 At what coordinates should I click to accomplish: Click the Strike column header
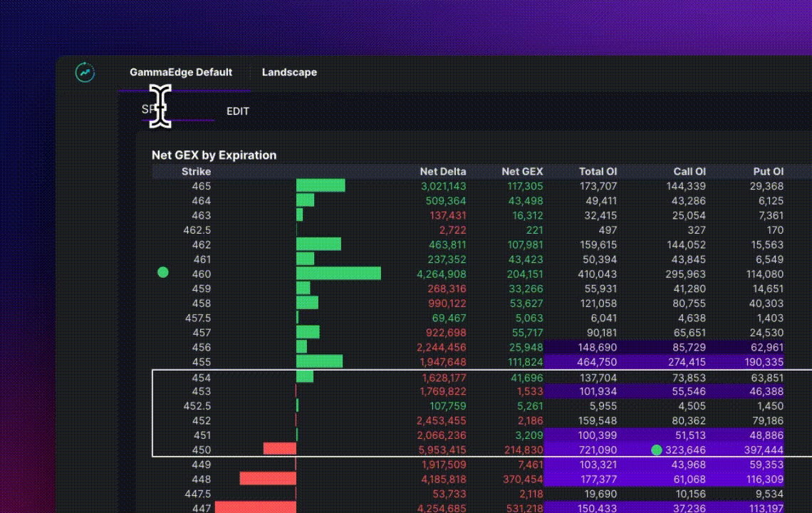click(197, 172)
